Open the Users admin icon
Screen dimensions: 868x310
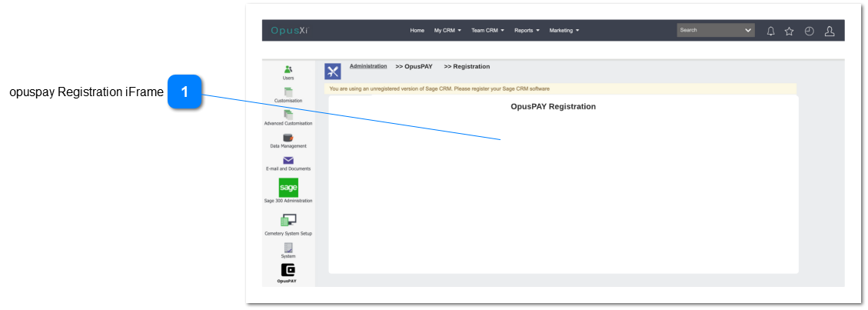pos(288,70)
